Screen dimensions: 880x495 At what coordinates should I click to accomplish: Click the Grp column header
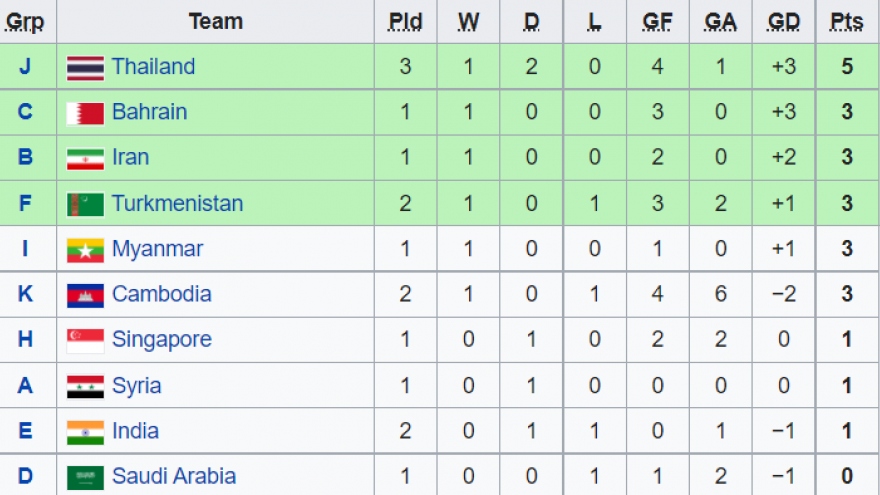point(25,22)
